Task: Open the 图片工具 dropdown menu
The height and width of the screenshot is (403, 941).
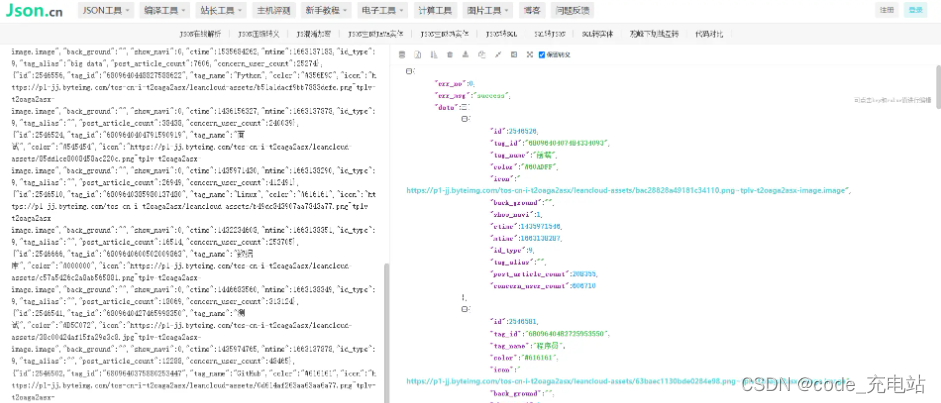Action: click(x=488, y=10)
